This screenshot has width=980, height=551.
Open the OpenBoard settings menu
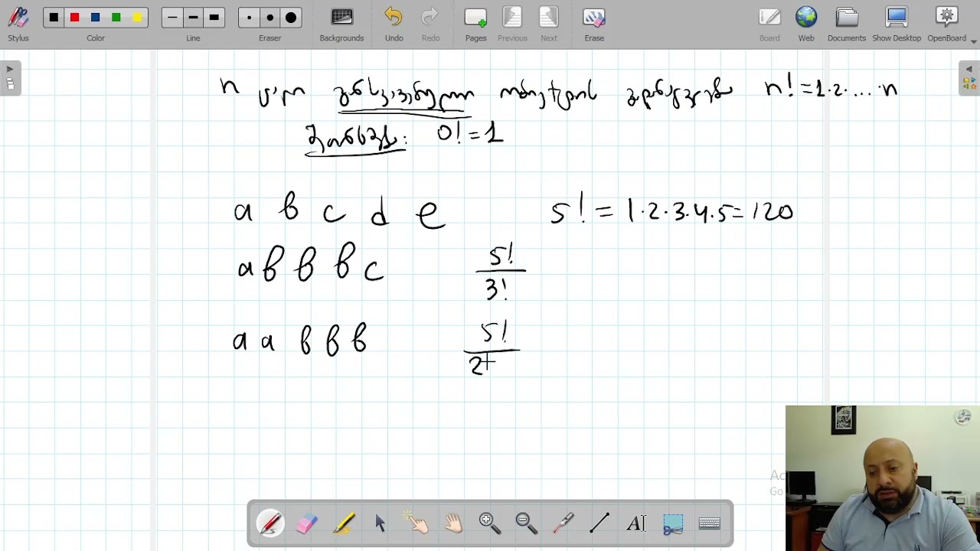click(947, 24)
